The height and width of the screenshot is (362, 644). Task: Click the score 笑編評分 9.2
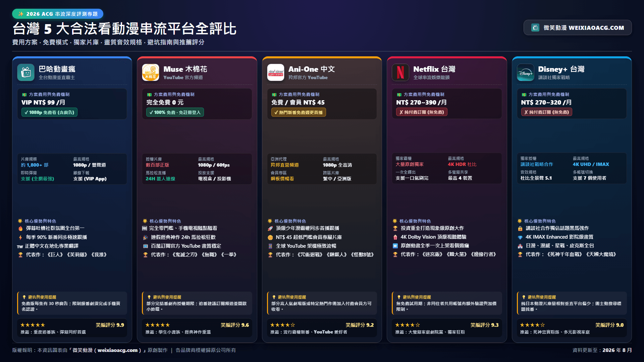point(360,325)
